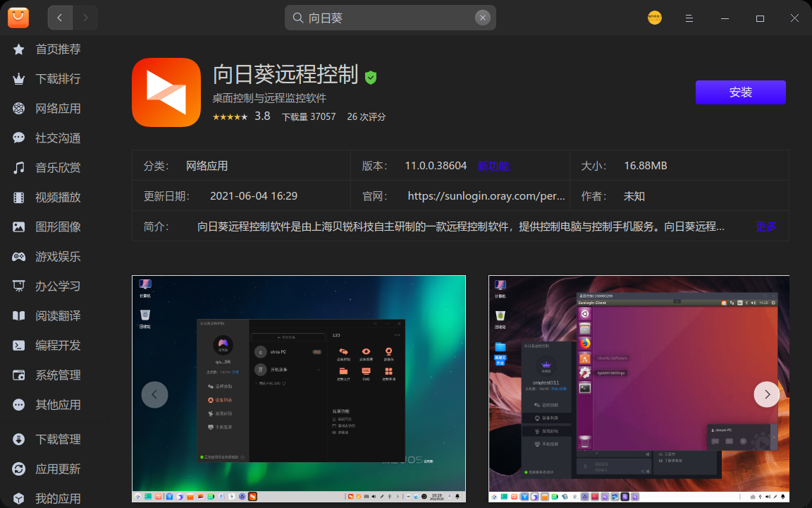Viewport: 812px width, 508px height.
Task: Open the hamburger main menu
Action: 689,18
